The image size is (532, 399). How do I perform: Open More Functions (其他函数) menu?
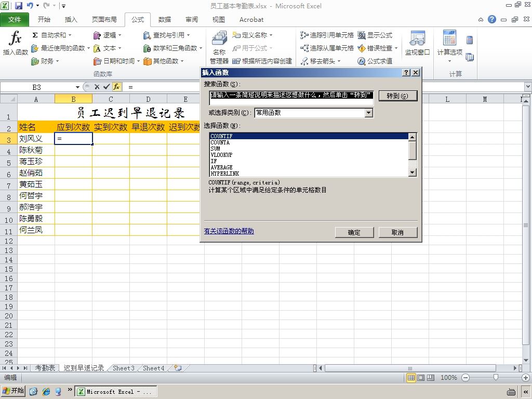164,61
